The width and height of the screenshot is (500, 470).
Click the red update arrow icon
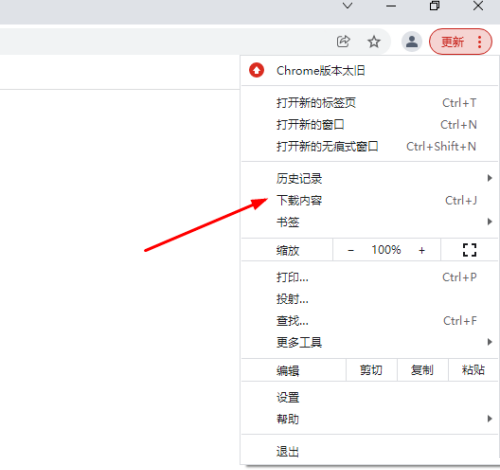[x=256, y=70]
